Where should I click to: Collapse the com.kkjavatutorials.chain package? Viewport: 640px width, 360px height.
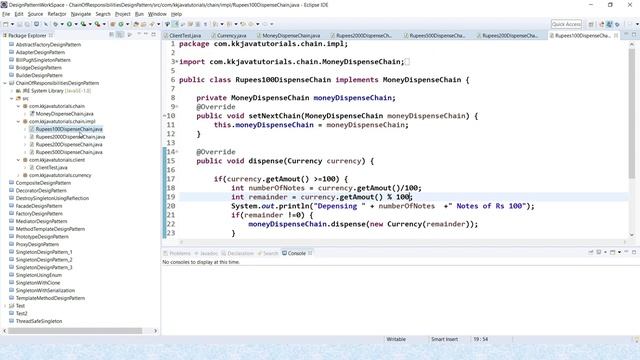(x=18, y=106)
